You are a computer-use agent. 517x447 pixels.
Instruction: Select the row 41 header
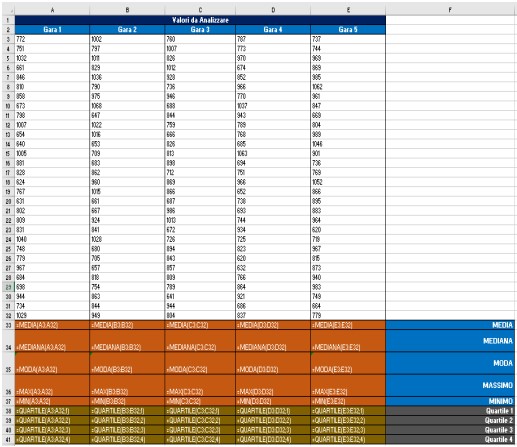pyautogui.click(x=8, y=439)
